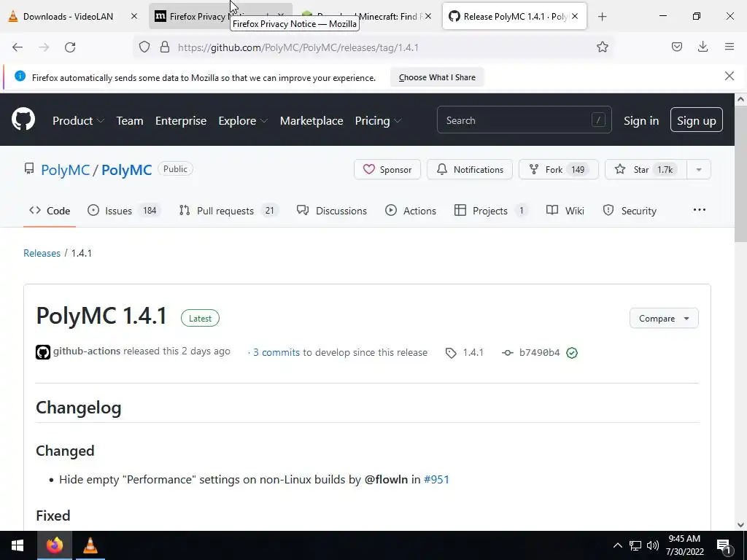
Task: Switch to the Code tab
Action: [50, 211]
